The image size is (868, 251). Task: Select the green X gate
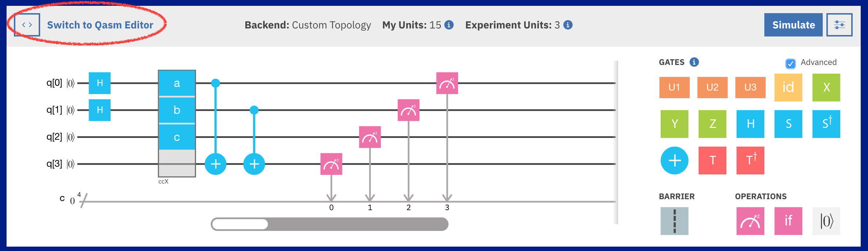(826, 88)
